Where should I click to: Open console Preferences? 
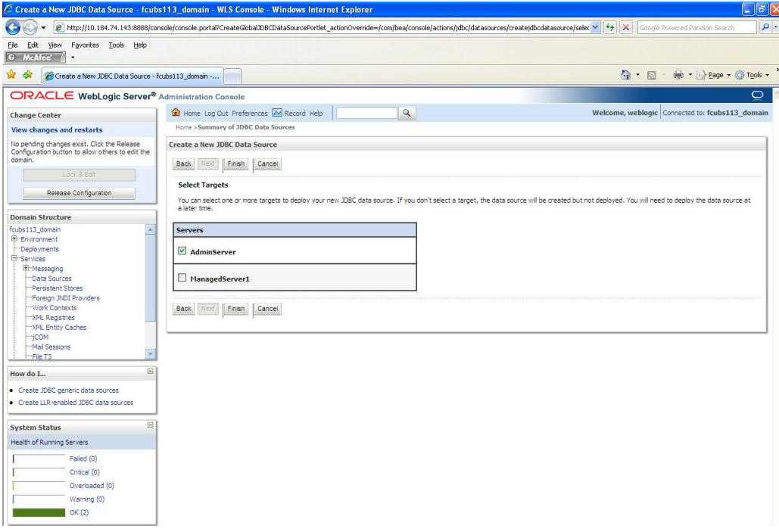[x=249, y=114]
